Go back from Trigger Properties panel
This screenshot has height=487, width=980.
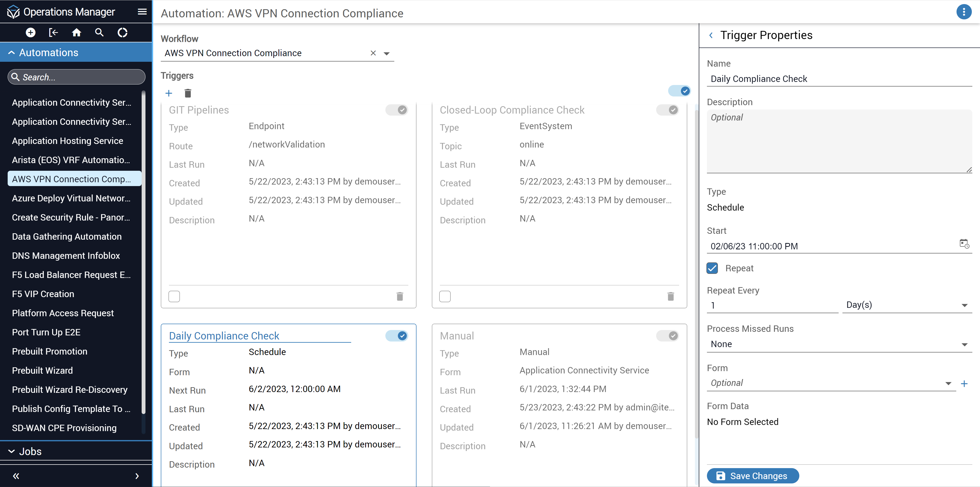711,35
